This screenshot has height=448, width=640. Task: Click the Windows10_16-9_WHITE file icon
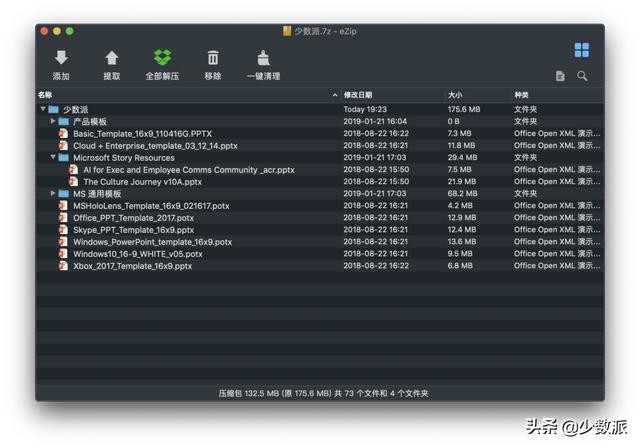pyautogui.click(x=63, y=254)
